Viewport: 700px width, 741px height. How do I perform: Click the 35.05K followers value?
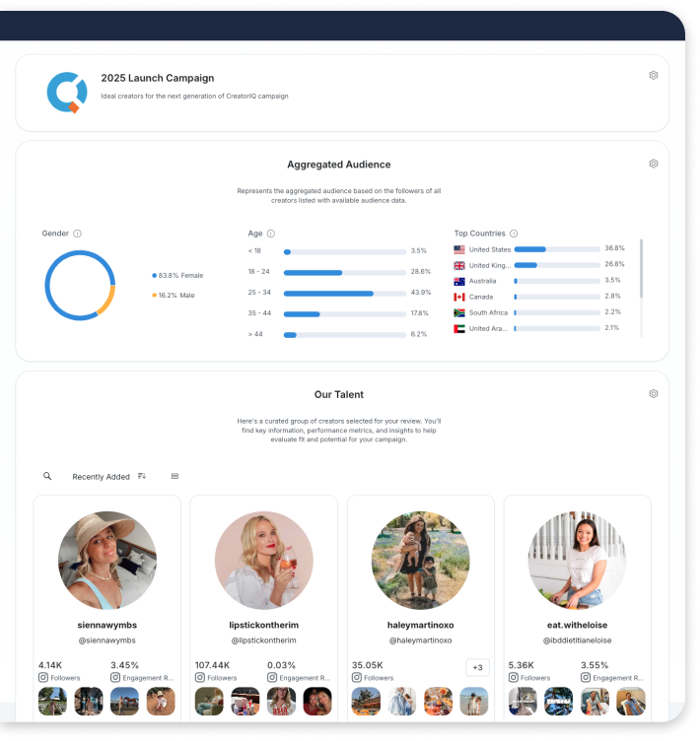point(368,665)
